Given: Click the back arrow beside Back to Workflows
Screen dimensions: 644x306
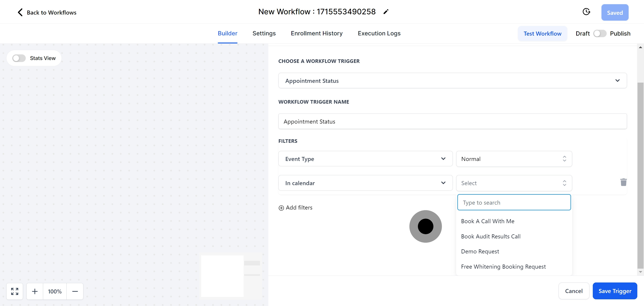Looking at the screenshot, I should pyautogui.click(x=20, y=12).
